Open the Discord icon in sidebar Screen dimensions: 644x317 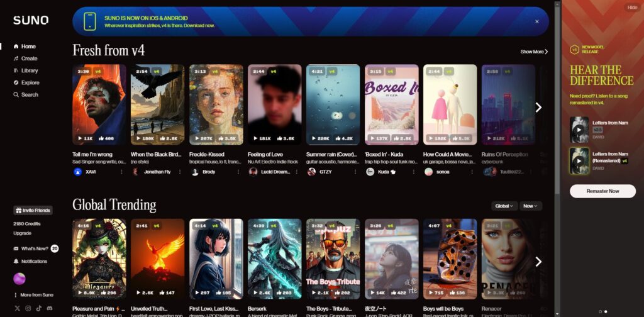pyautogui.click(x=50, y=308)
